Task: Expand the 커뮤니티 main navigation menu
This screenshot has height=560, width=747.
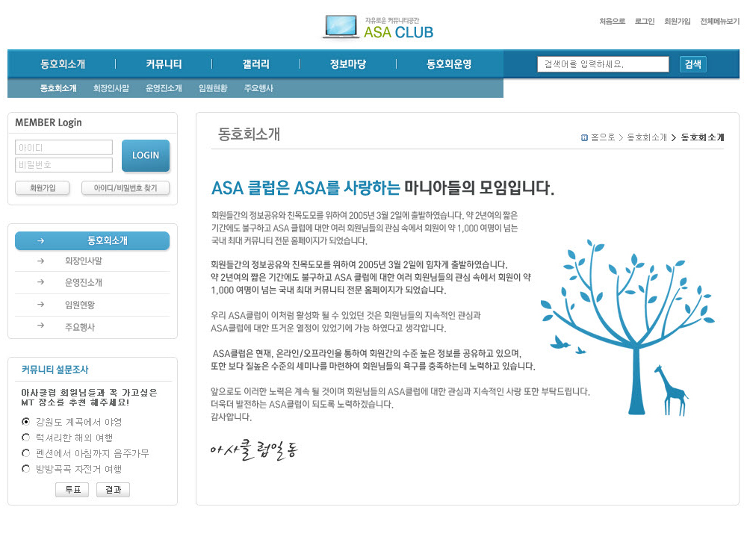Action: point(164,64)
